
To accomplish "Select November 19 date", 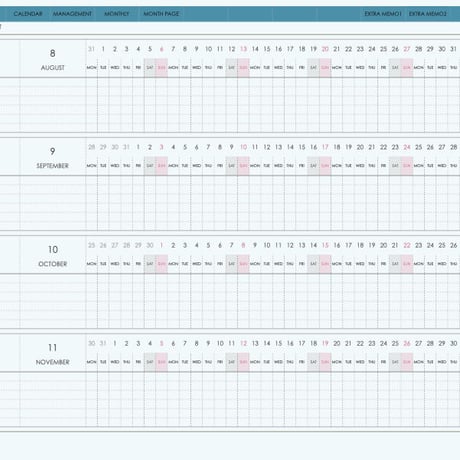I will click(x=325, y=343).
